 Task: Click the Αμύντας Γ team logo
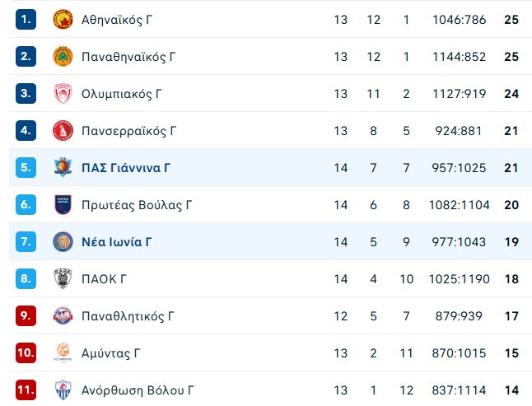[x=63, y=353]
